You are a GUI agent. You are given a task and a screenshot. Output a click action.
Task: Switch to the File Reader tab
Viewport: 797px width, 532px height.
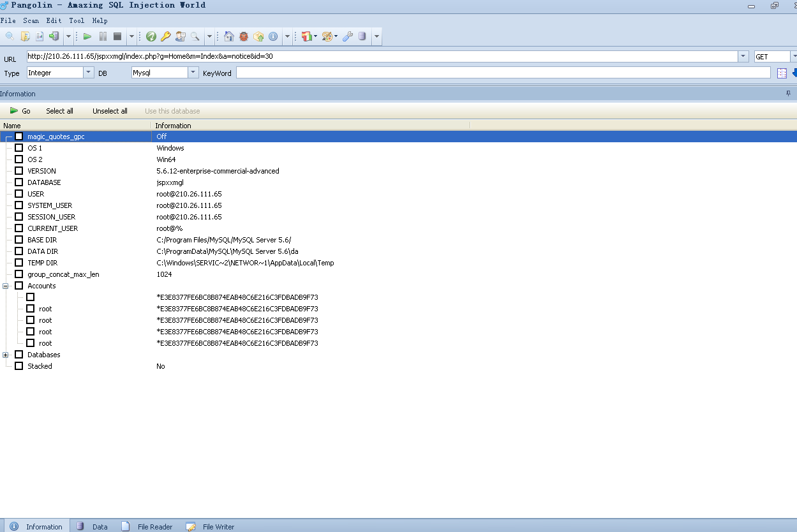click(x=147, y=526)
